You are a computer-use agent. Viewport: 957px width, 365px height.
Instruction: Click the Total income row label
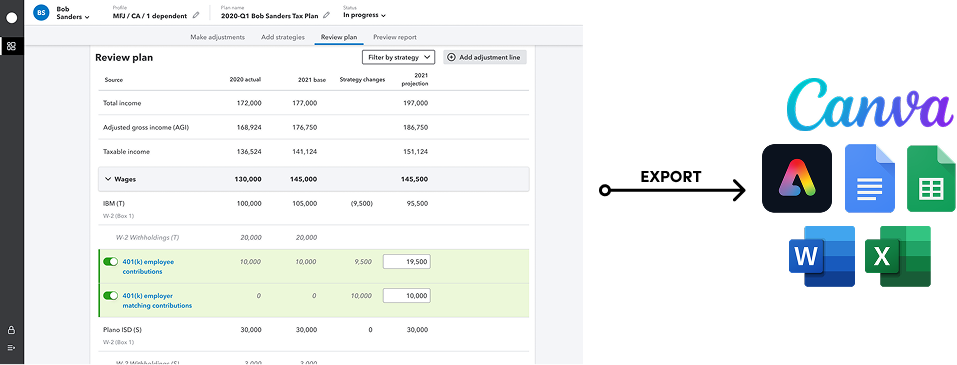pyautogui.click(x=122, y=103)
